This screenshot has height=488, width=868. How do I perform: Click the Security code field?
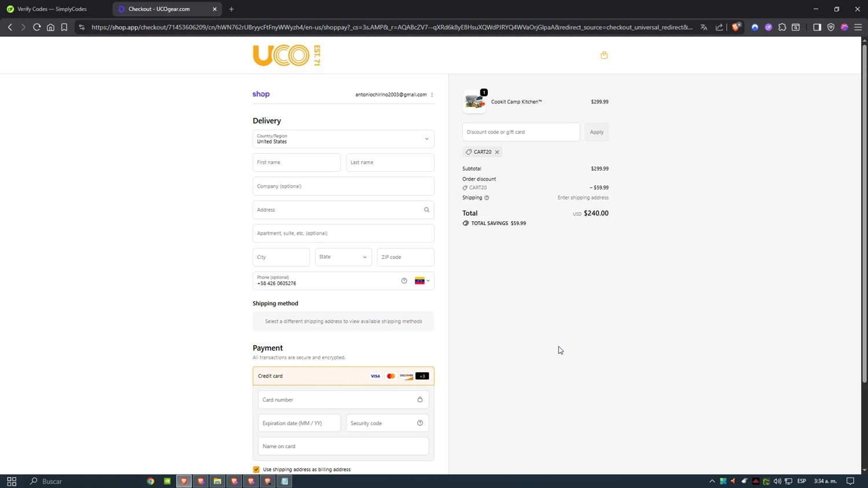(388, 423)
